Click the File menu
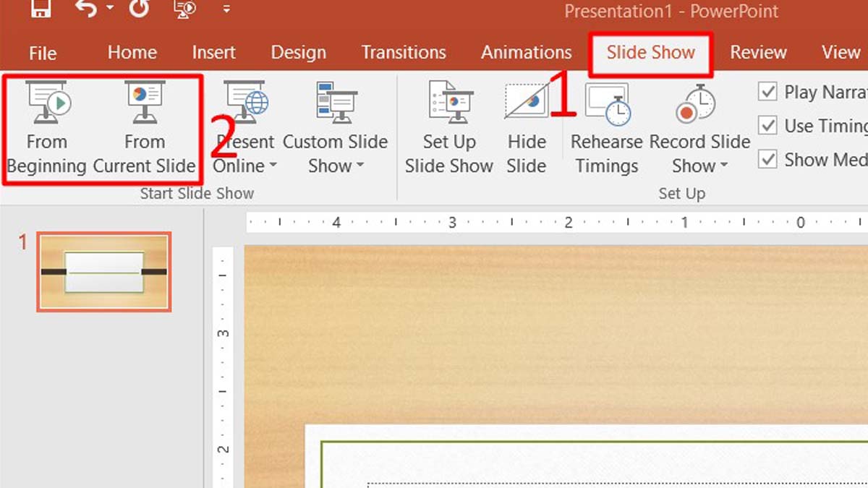The image size is (868, 488). click(x=43, y=52)
